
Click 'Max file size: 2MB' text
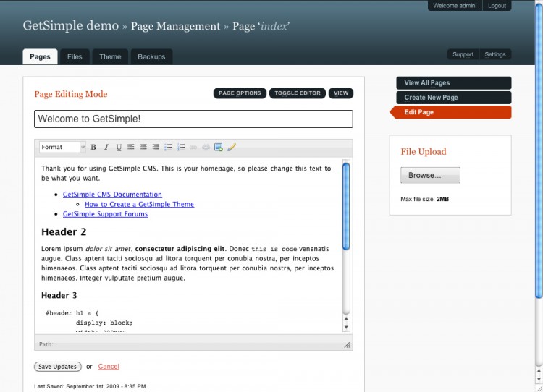point(424,199)
